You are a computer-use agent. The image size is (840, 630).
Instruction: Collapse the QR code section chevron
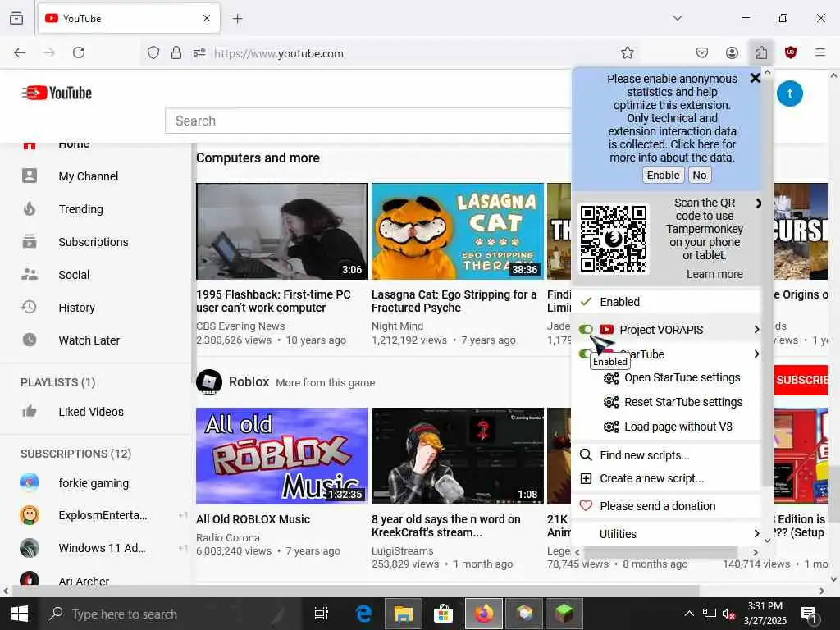pyautogui.click(x=758, y=203)
